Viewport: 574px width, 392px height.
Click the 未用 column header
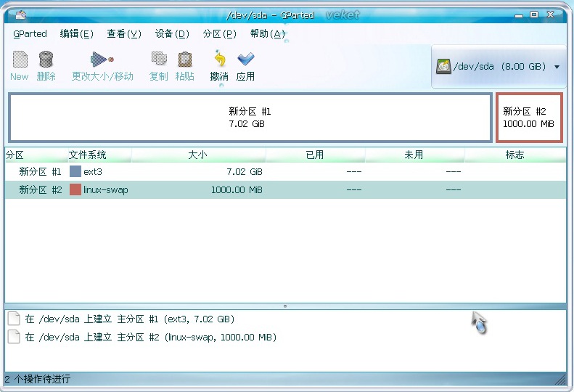[x=415, y=155]
